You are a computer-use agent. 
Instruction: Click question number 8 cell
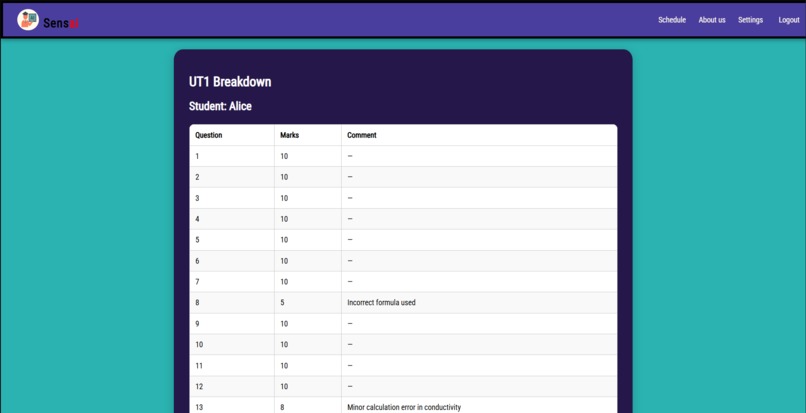point(232,303)
